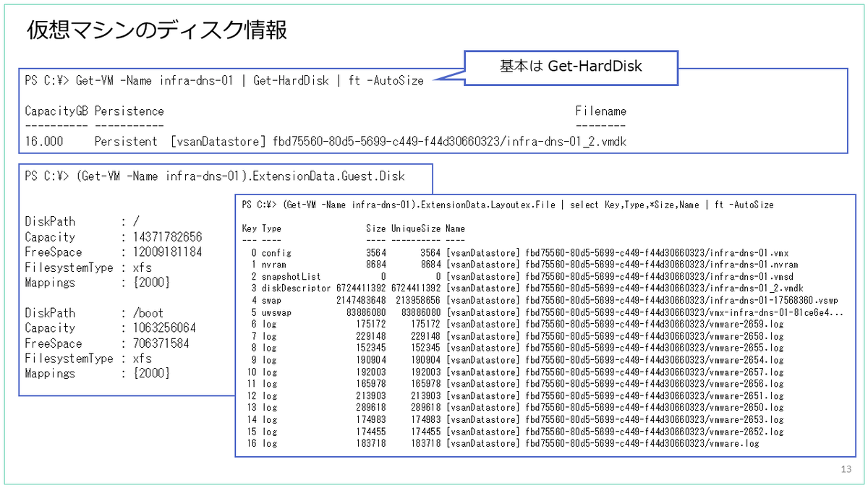The width and height of the screenshot is (868, 488).
Task: Click the page number 13
Action: (845, 470)
